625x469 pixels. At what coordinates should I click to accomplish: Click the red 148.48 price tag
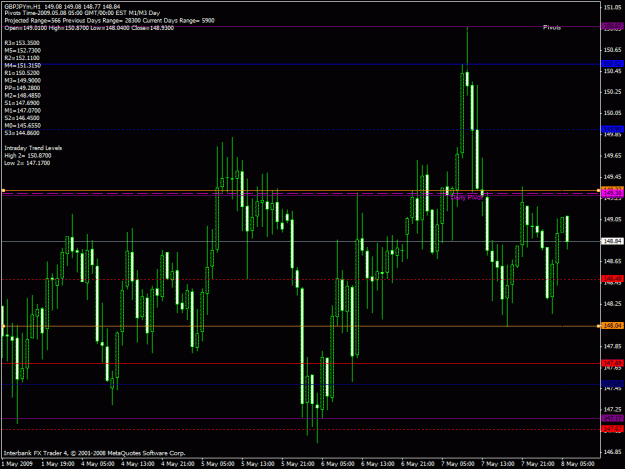[x=612, y=279]
